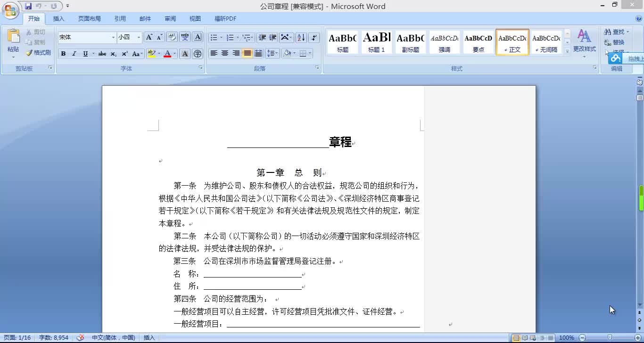
Task: Click the 更改样式 (Change Styles) button
Action: (x=584, y=42)
